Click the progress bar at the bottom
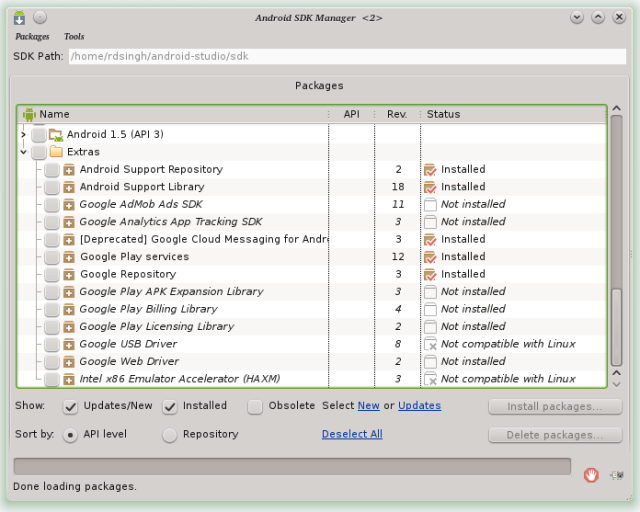 tap(292, 466)
